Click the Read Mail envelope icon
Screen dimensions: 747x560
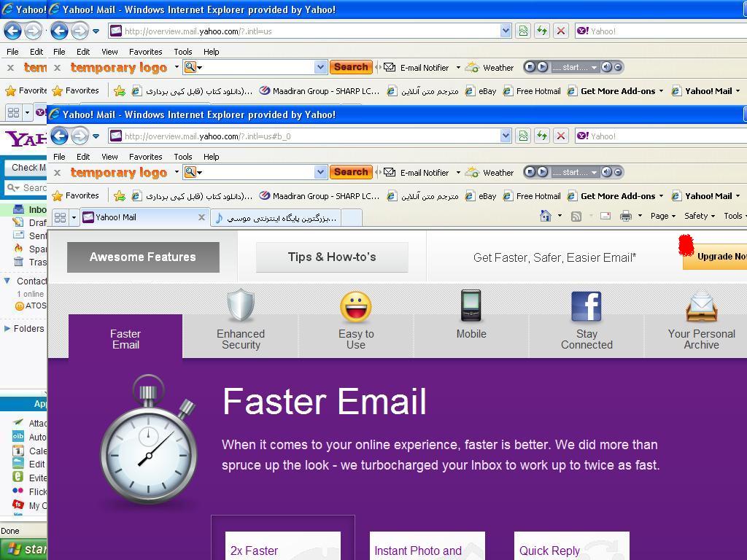(x=605, y=216)
